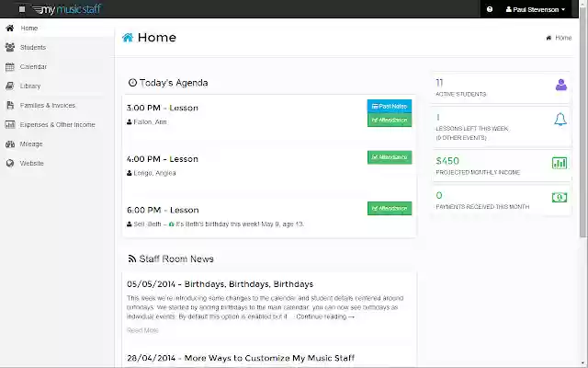Click the My Music Staff logo
The width and height of the screenshot is (588, 368).
67,9
